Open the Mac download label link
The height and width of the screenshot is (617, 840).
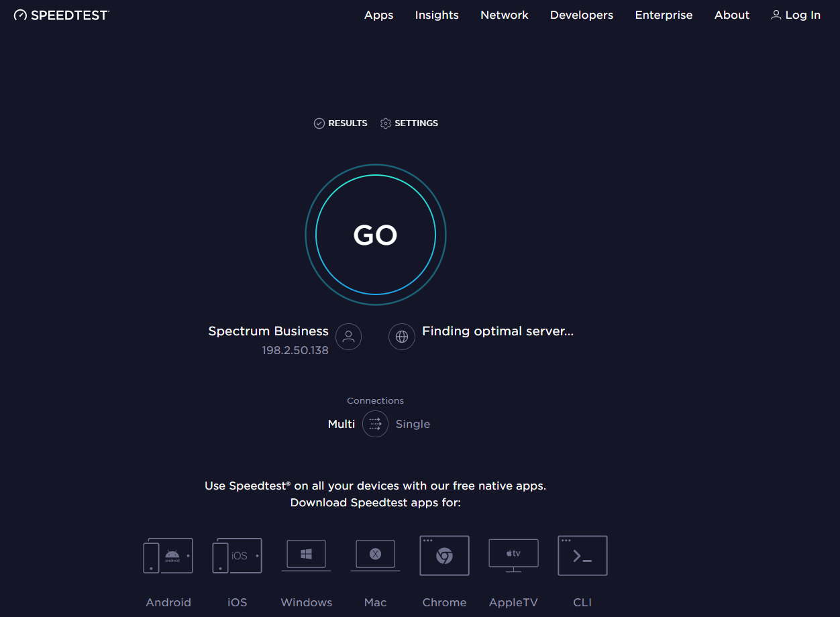[376, 602]
